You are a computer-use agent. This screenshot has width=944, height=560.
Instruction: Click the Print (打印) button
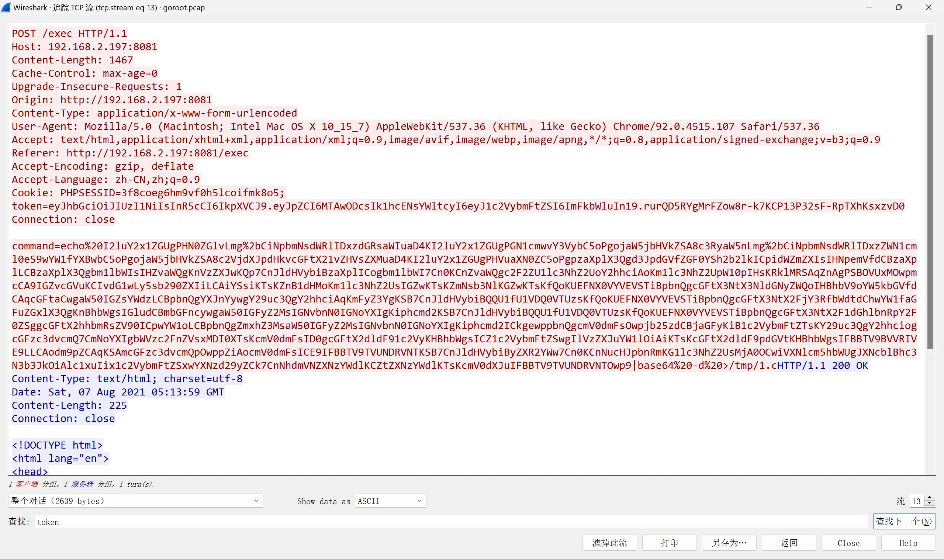669,543
